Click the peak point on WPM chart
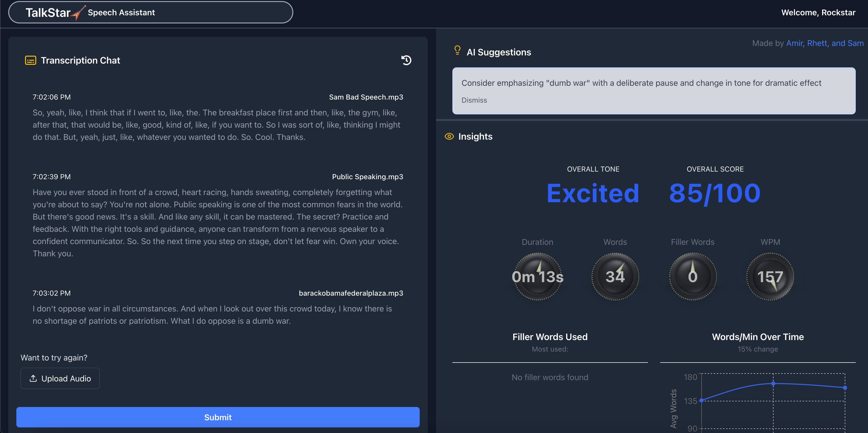Screen dimensions: 868x433 click(x=773, y=383)
